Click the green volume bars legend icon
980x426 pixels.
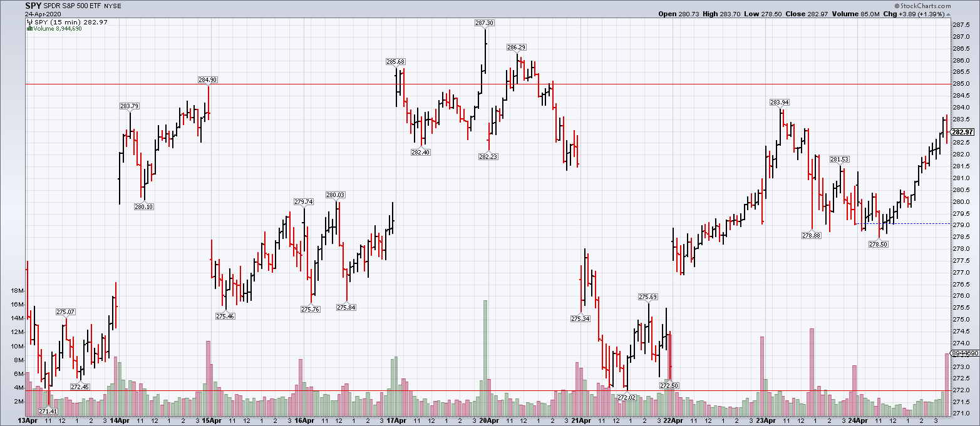(x=29, y=29)
